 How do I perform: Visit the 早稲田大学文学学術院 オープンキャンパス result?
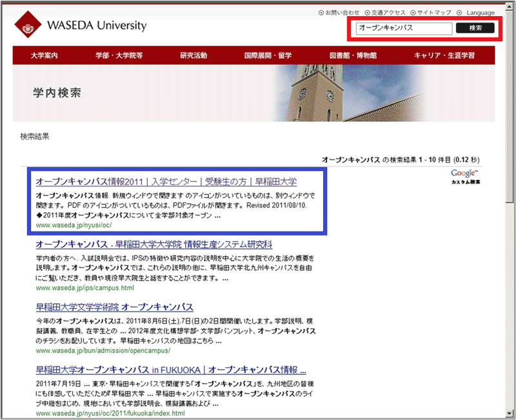click(x=114, y=307)
